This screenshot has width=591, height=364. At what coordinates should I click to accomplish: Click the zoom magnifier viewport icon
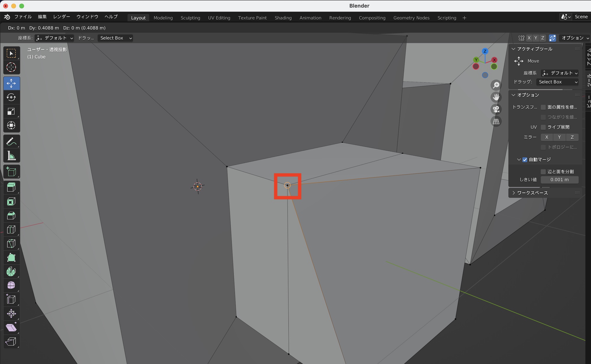click(496, 85)
